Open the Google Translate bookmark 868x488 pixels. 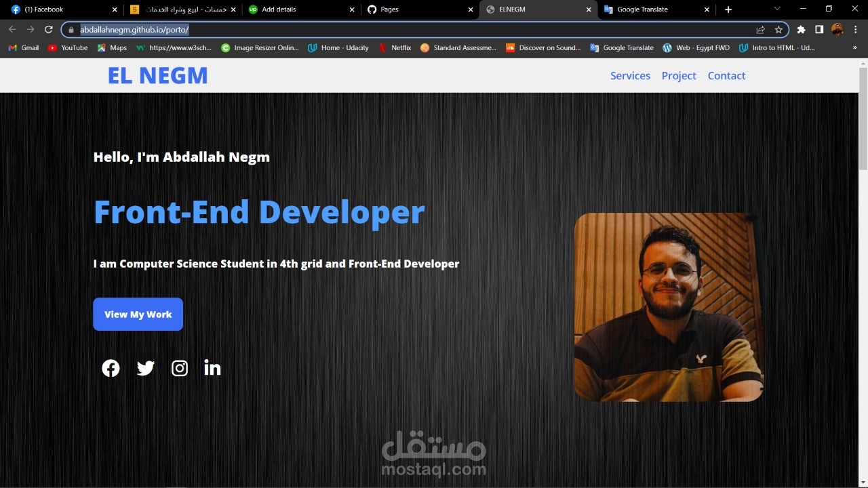622,48
